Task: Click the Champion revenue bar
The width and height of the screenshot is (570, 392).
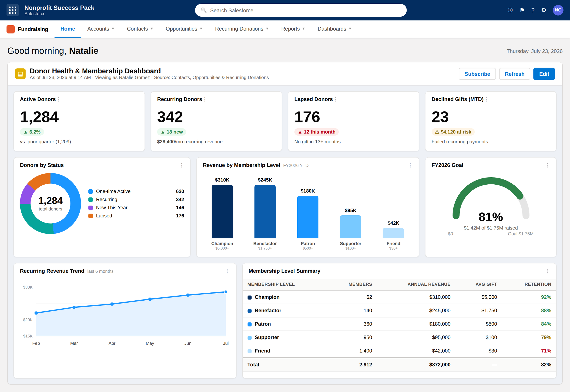Action: coord(222,211)
